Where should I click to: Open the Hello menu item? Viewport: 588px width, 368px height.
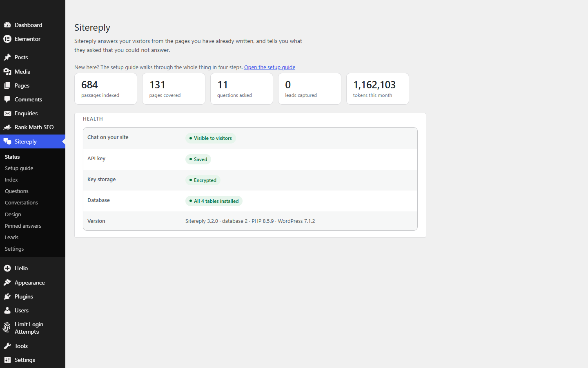pyautogui.click(x=33, y=268)
